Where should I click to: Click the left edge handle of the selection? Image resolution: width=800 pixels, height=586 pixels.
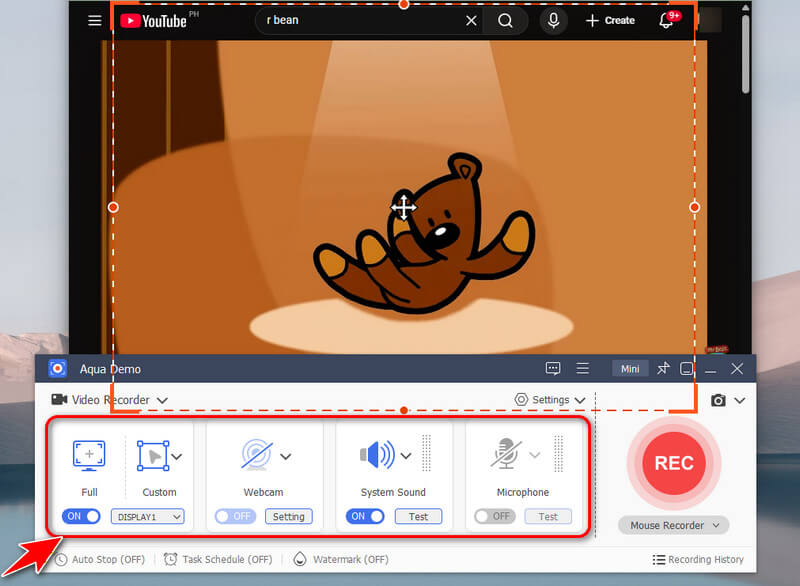click(113, 207)
